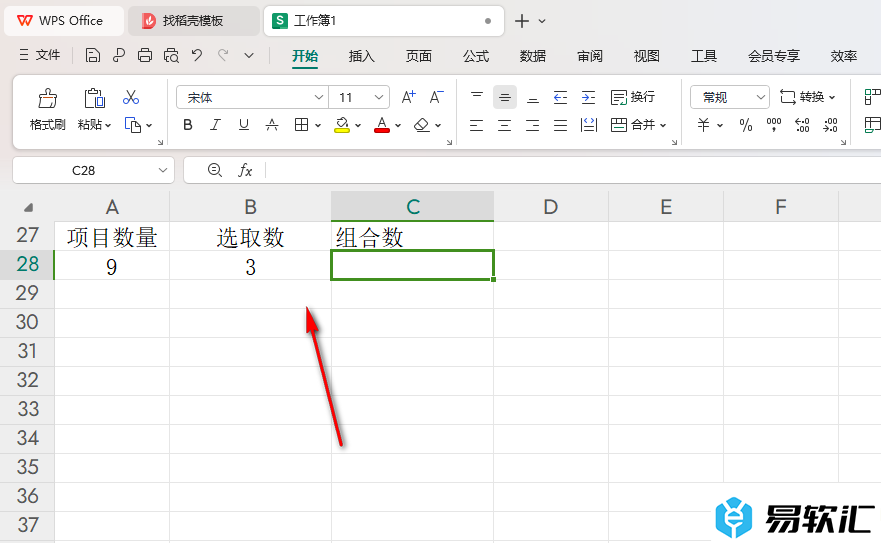Open the currency symbol dropdown arrow

[x=720, y=125]
